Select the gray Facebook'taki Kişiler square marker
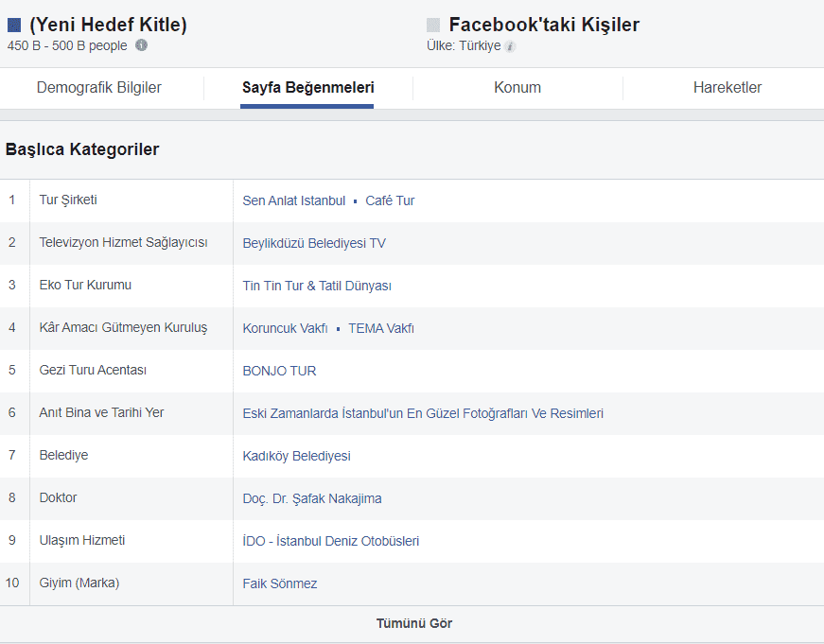 (x=433, y=23)
